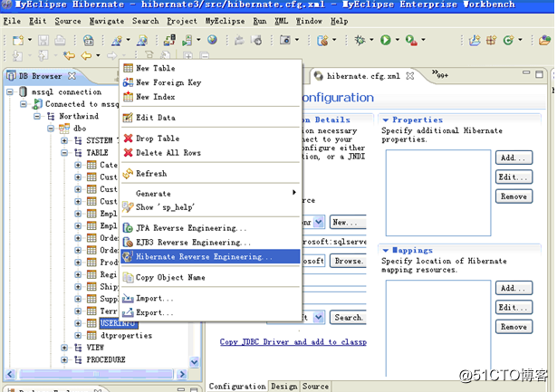Click the camera screenshot toolbar icon
The width and height of the screenshot is (557, 392).
285,40
